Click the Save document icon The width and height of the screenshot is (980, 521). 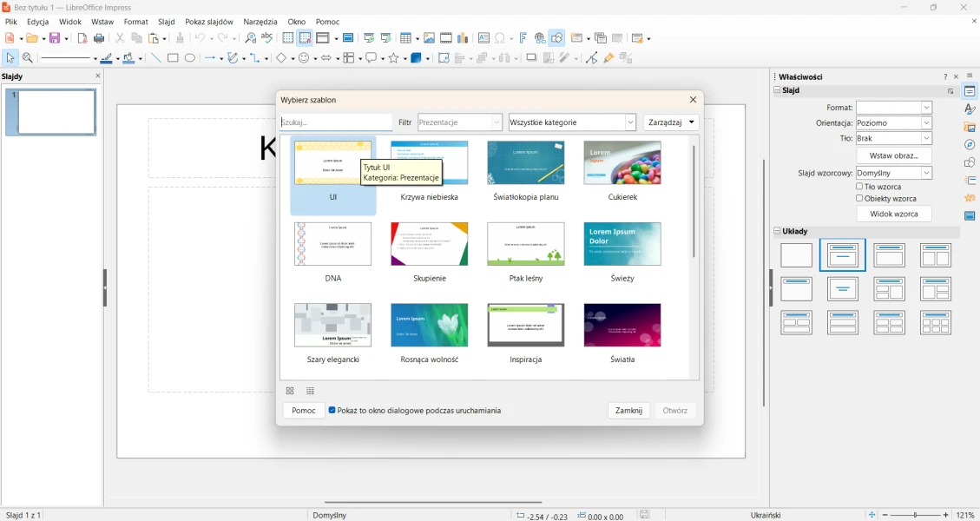click(56, 38)
